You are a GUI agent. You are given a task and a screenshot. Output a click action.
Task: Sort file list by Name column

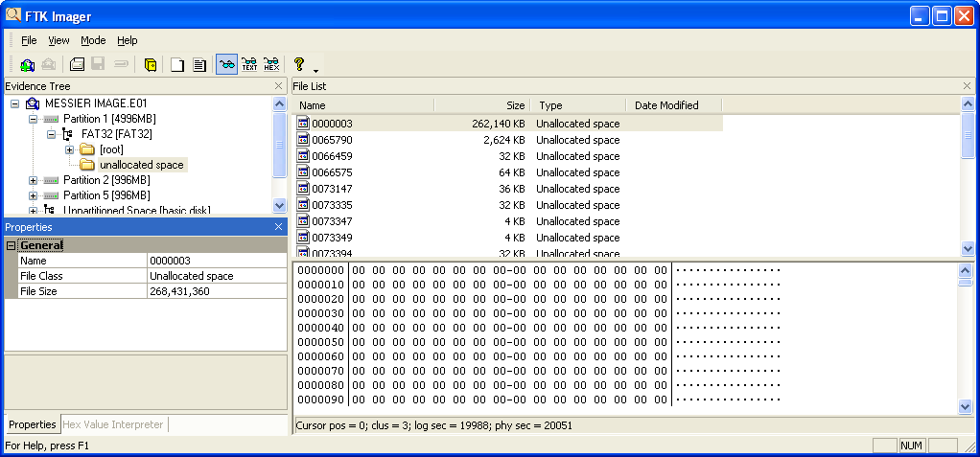tap(363, 105)
